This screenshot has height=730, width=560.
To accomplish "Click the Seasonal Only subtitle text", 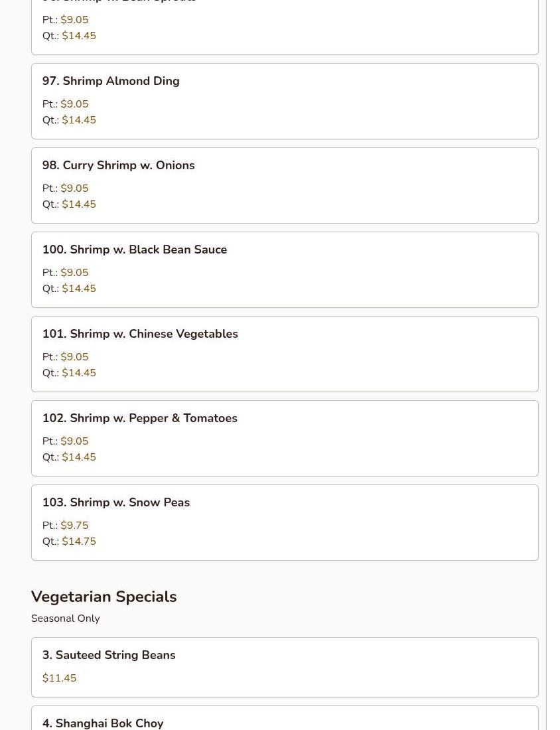I will 65,619.
